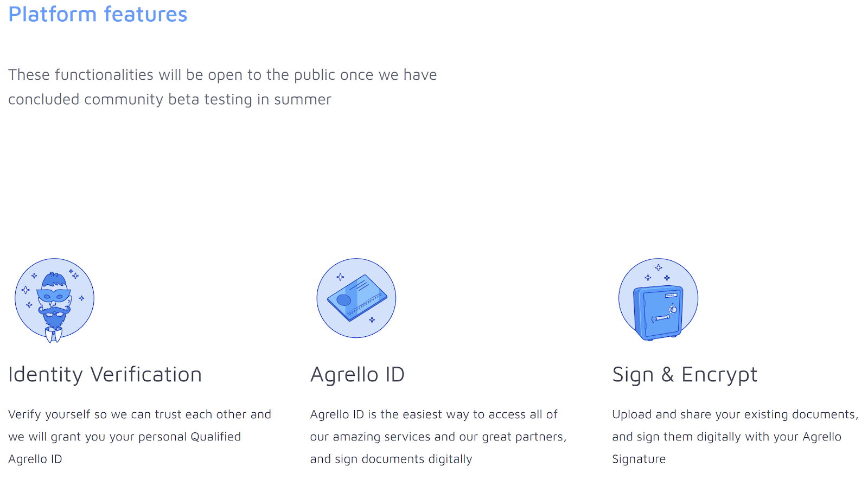Screen dimensions: 868x486
Task: Click the line "concluded community beta testing in summer"
Action: pos(170,100)
